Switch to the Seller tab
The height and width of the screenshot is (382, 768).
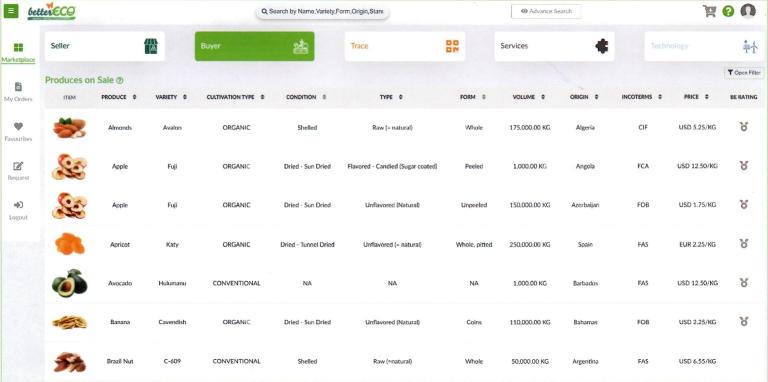pos(105,46)
